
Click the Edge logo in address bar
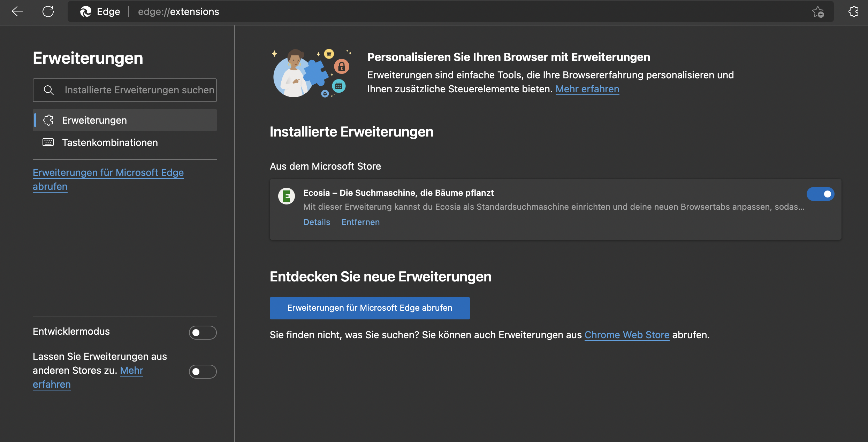(x=85, y=12)
